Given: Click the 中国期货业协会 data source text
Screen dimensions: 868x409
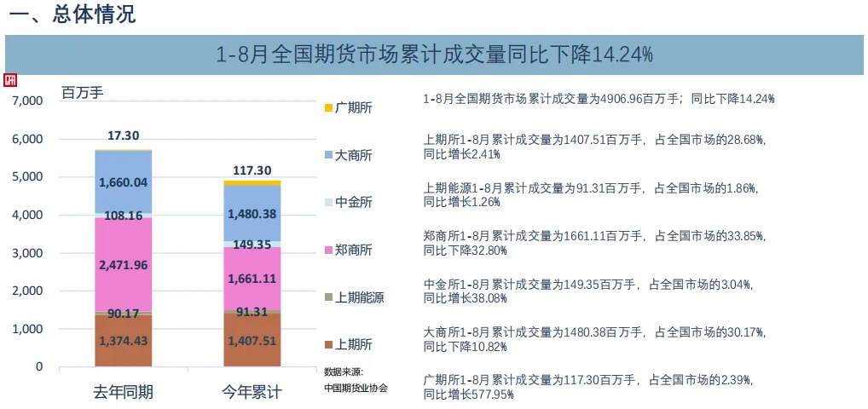Looking at the screenshot, I should tap(356, 388).
